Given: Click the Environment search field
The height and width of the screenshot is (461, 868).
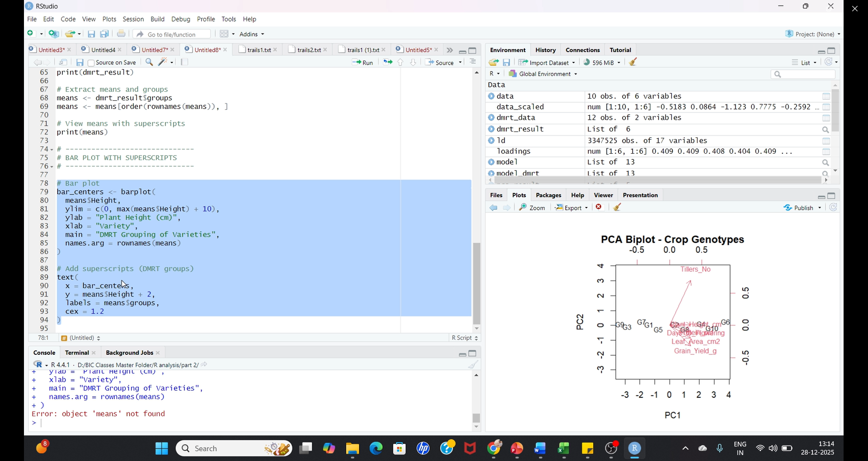Looking at the screenshot, I should [x=803, y=75].
